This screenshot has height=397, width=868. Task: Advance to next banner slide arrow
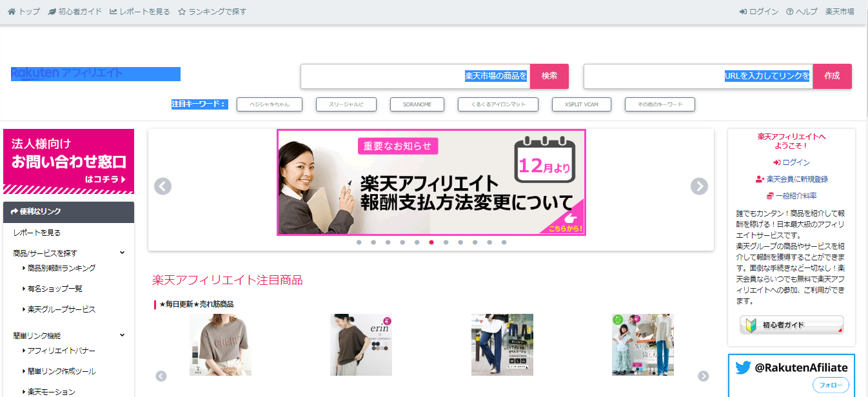pyautogui.click(x=699, y=186)
